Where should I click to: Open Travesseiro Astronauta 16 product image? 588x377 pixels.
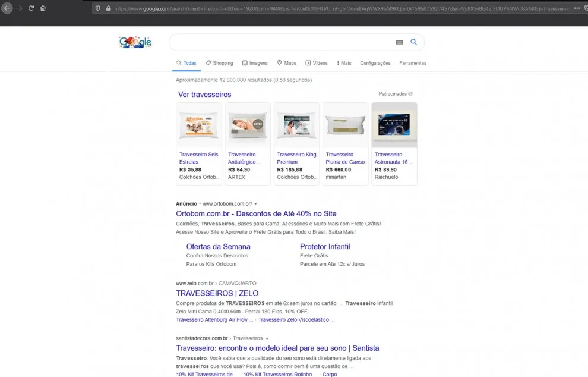tap(394, 125)
